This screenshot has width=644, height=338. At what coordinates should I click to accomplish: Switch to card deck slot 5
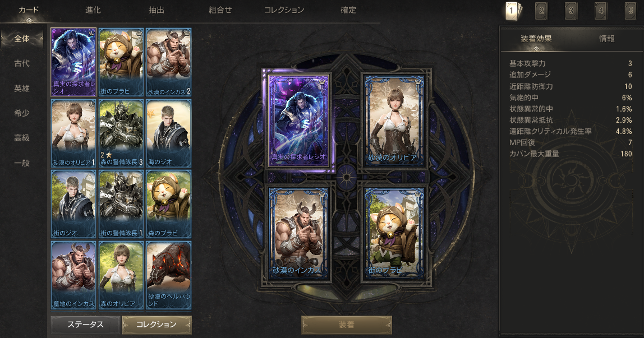pyautogui.click(x=631, y=11)
